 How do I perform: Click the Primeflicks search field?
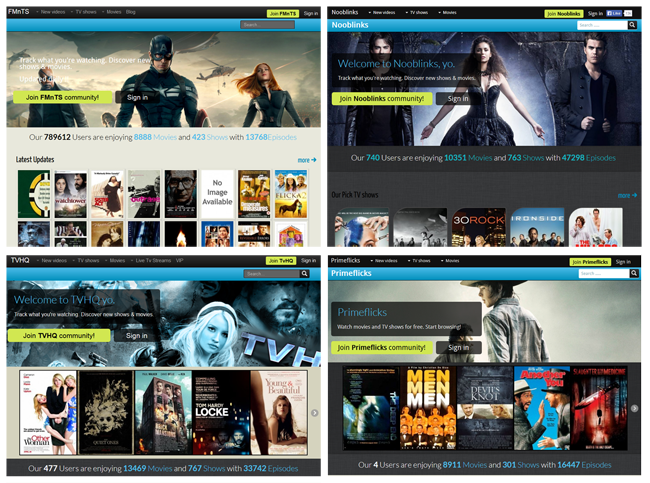point(604,274)
